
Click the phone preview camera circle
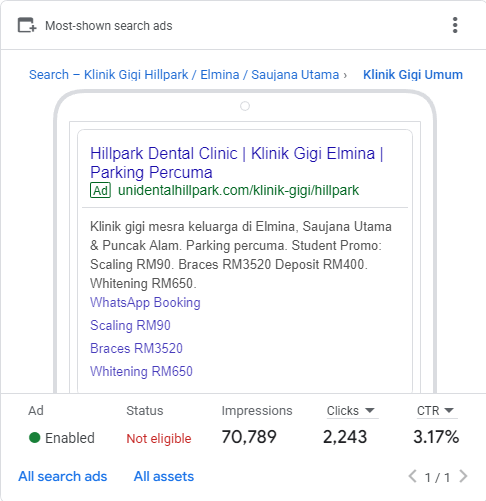pos(245,106)
